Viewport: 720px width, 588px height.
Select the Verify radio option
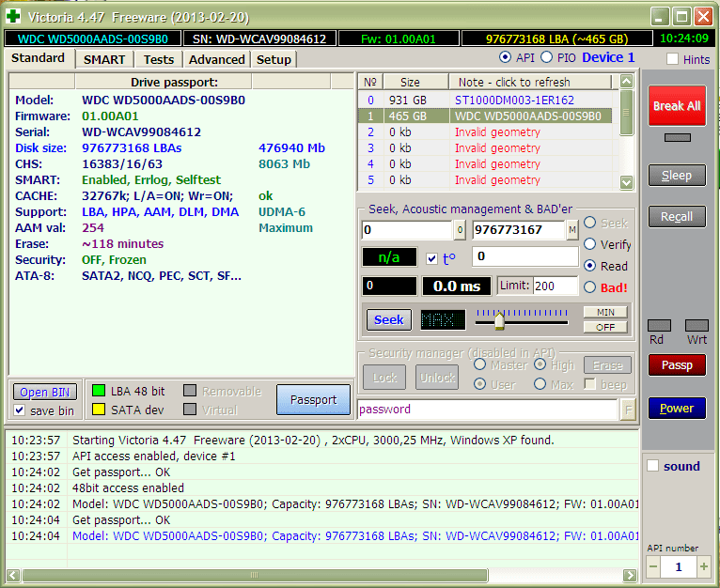tap(590, 244)
